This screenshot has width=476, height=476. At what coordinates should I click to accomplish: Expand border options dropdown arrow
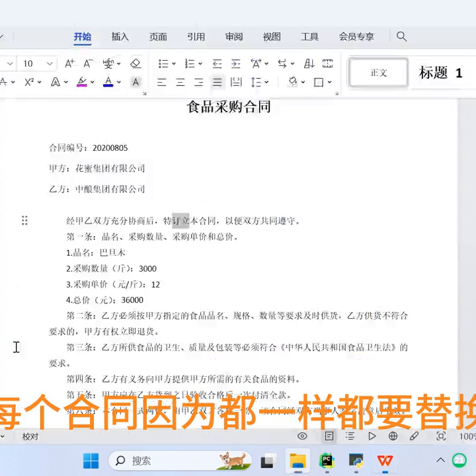tap(329, 82)
